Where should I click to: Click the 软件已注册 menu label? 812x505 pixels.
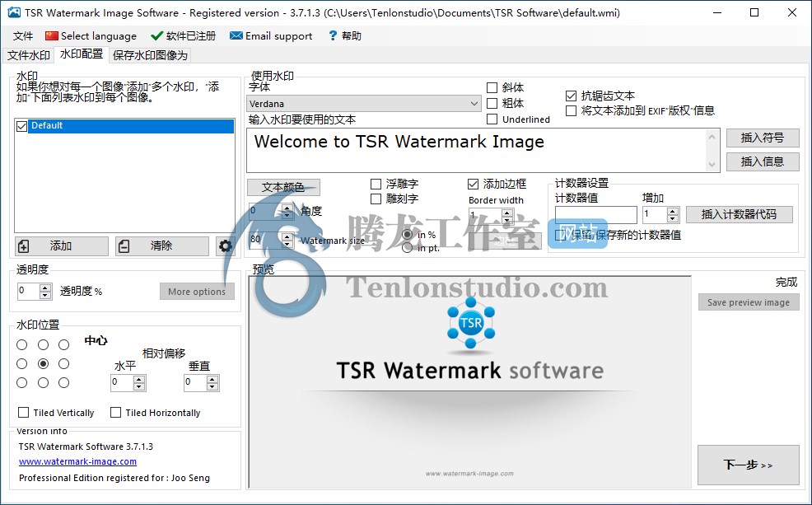coord(191,35)
